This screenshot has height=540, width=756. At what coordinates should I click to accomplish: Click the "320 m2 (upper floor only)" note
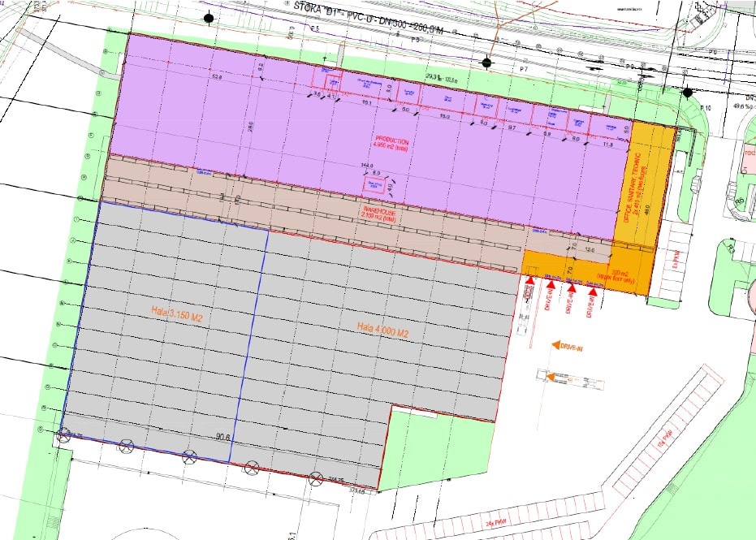616,276
